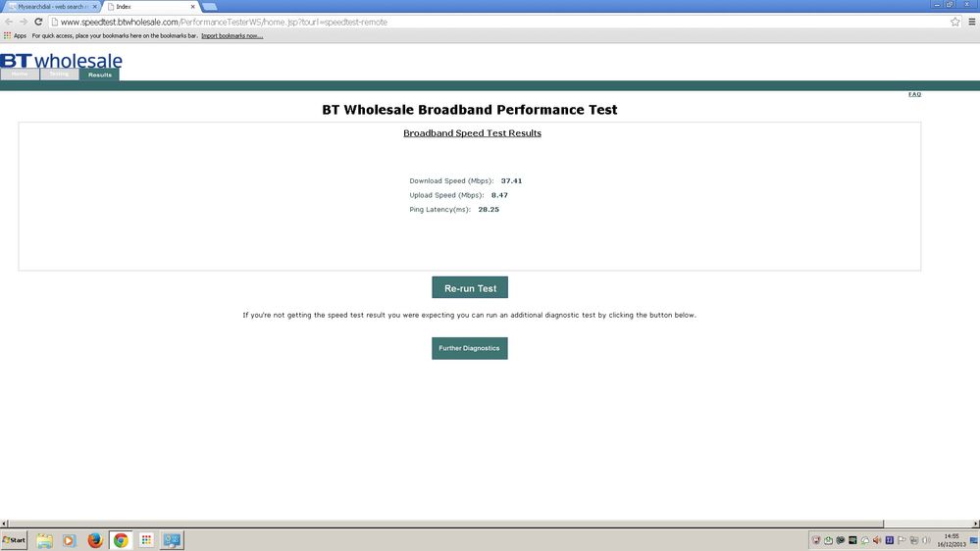Image resolution: width=980 pixels, height=551 pixels.
Task: Click the Re-run Test button
Action: click(x=470, y=287)
